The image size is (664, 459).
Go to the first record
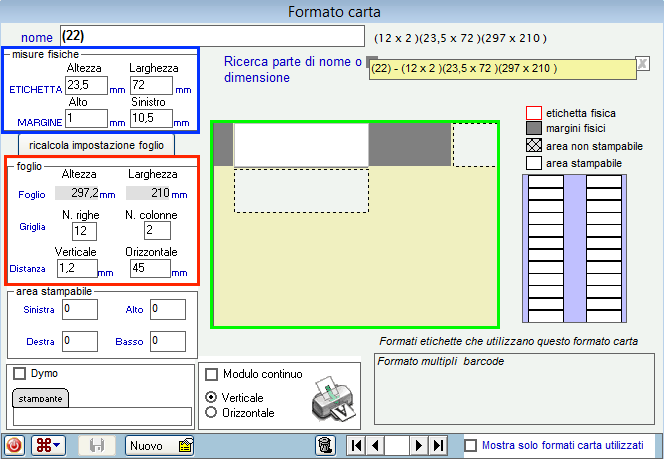pyautogui.click(x=355, y=445)
